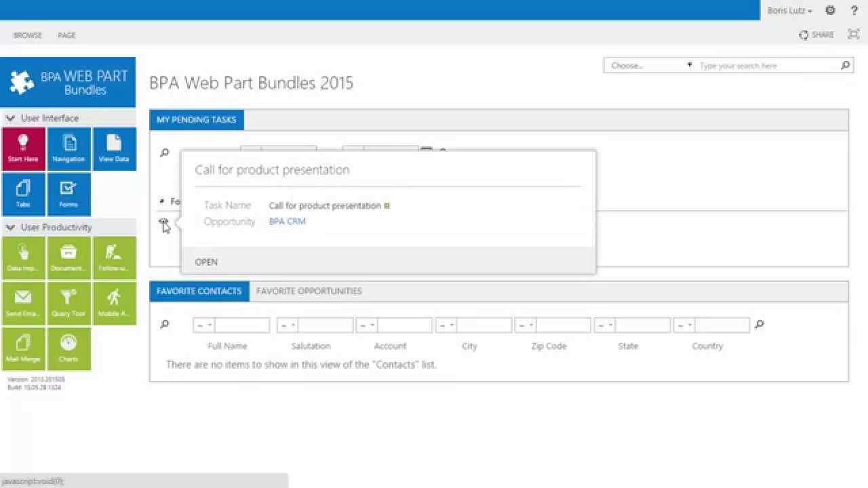Click the preview icon under the mouse cursor
Screen dimensions: 868x488
click(163, 222)
